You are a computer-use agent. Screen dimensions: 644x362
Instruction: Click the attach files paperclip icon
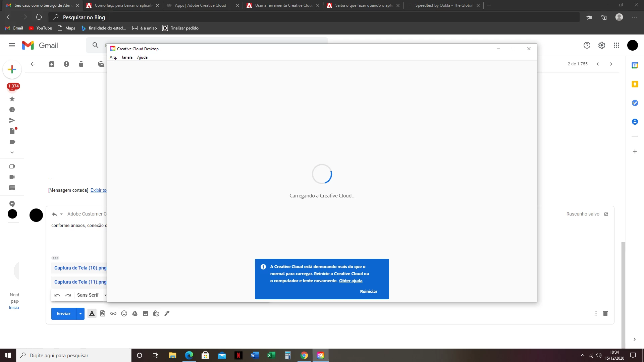coord(103,313)
